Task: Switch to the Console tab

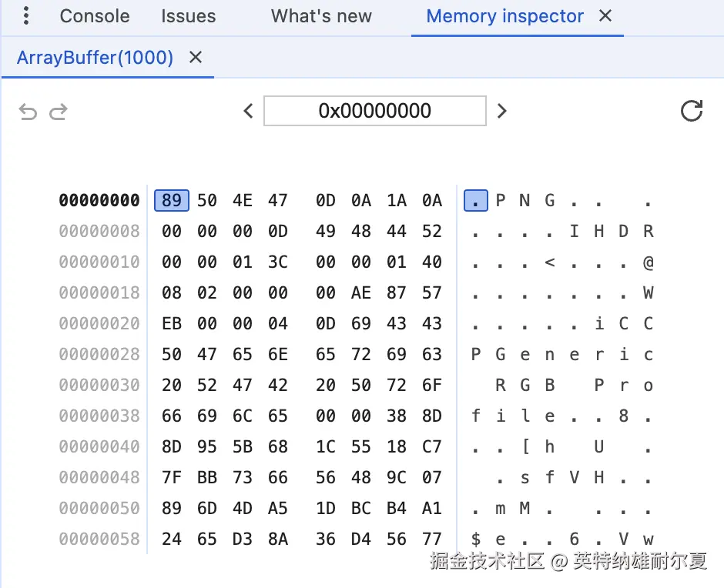Action: pyautogui.click(x=95, y=16)
